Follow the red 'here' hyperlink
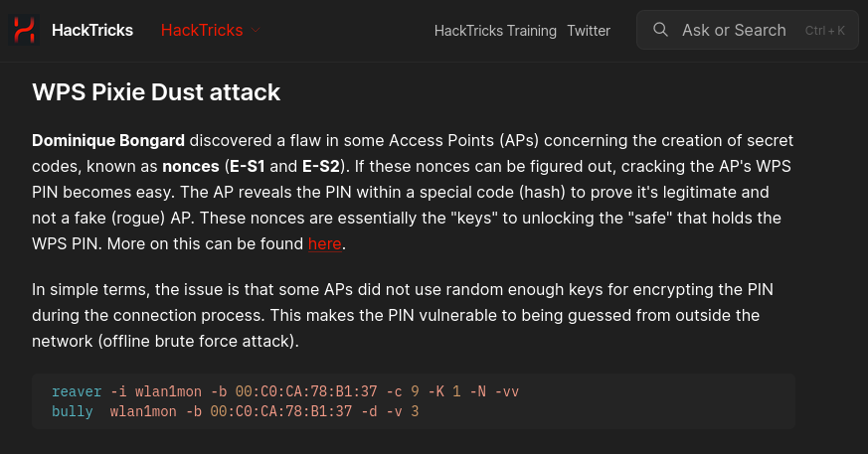The height and width of the screenshot is (454, 868). (x=324, y=243)
